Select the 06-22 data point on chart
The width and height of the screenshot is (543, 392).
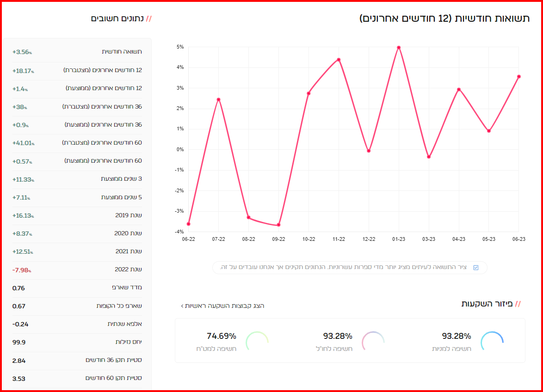(x=188, y=224)
